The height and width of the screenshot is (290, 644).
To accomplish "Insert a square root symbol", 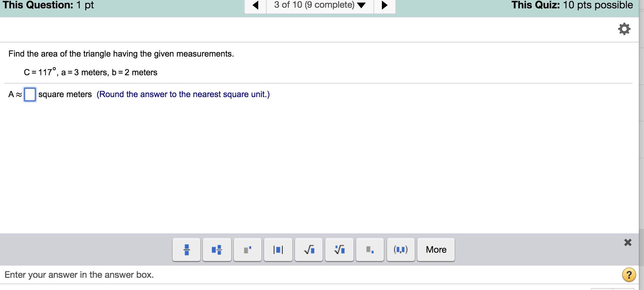I will pos(308,249).
